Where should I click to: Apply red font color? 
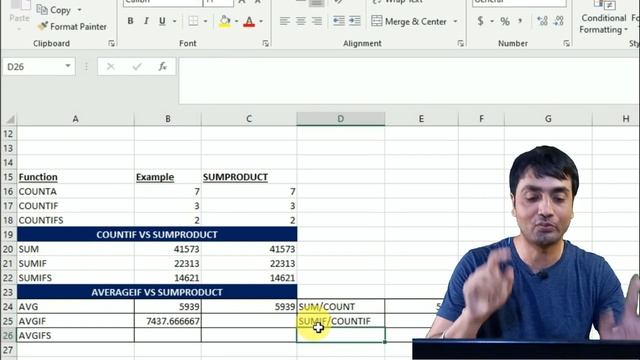tap(249, 21)
